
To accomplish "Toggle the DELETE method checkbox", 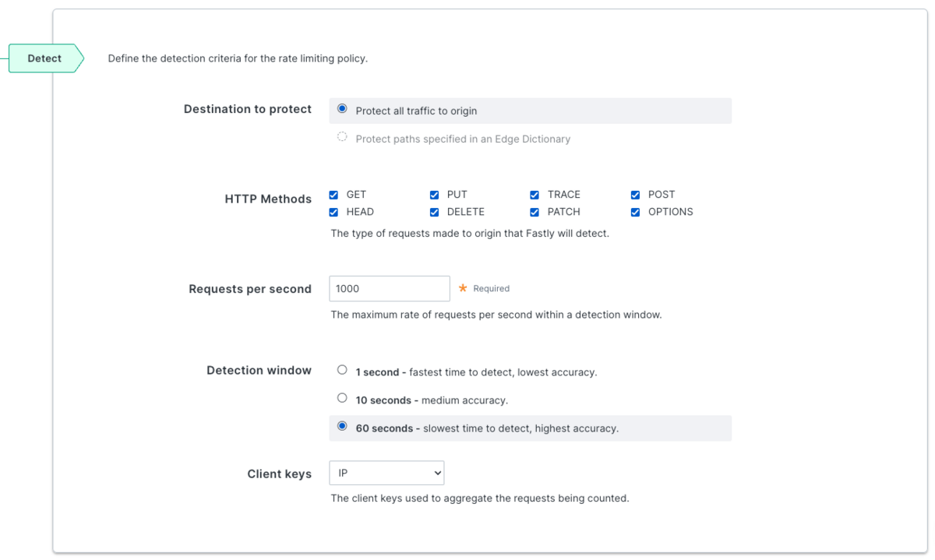I will click(x=434, y=212).
